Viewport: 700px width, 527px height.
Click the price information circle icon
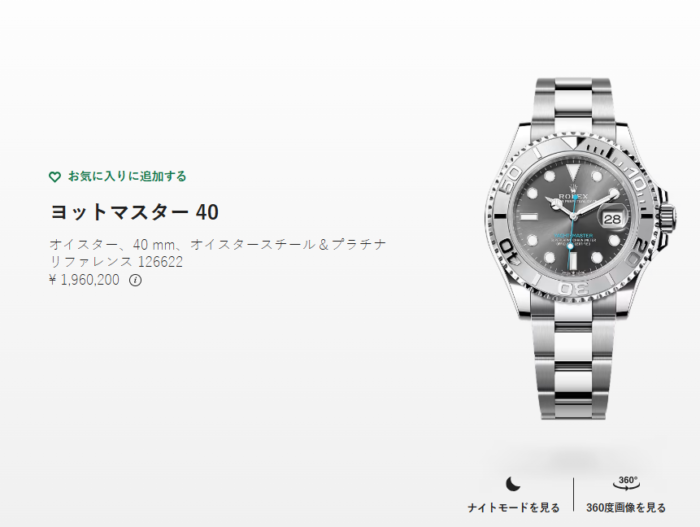pos(135,280)
